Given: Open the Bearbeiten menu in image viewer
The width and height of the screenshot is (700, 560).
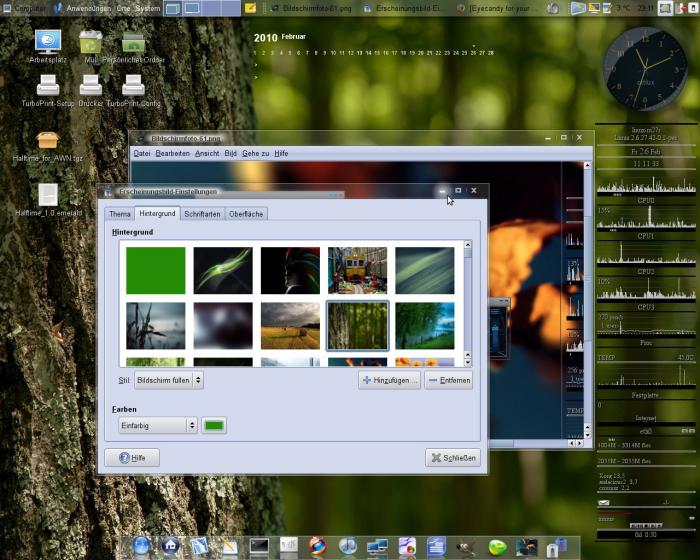Looking at the screenshot, I should click(x=172, y=153).
